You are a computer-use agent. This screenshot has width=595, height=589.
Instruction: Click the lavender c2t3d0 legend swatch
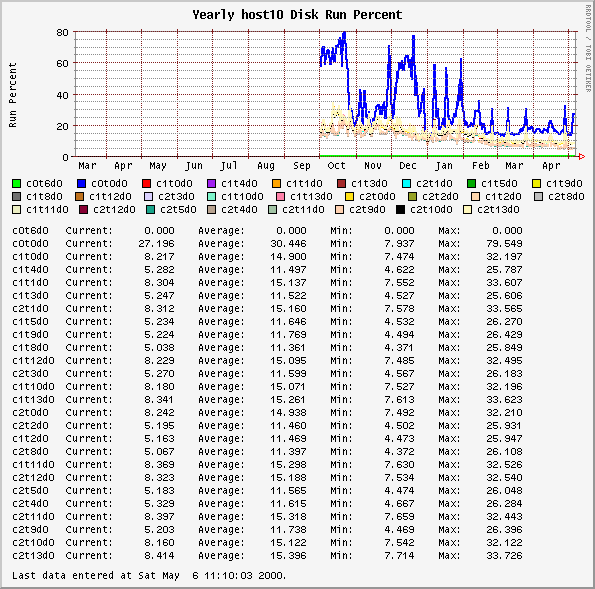pyautogui.click(x=148, y=197)
